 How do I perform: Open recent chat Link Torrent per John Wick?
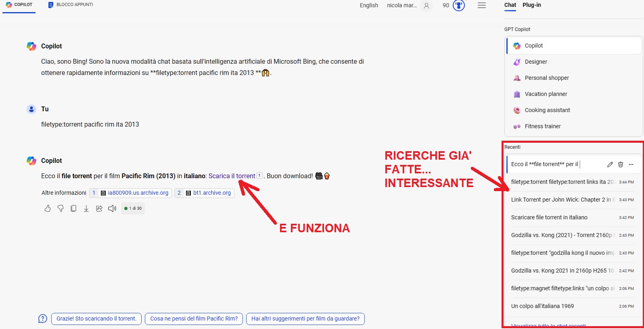pos(573,200)
